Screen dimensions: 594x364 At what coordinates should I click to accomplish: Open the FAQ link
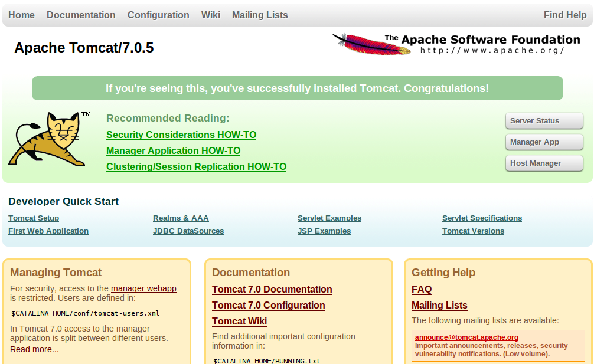(422, 290)
